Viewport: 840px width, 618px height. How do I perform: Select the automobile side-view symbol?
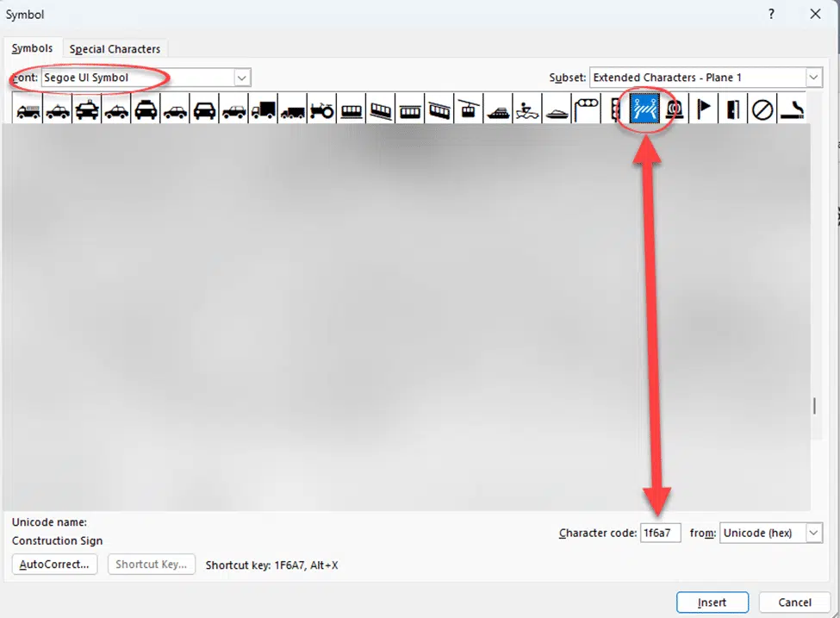[175, 109]
